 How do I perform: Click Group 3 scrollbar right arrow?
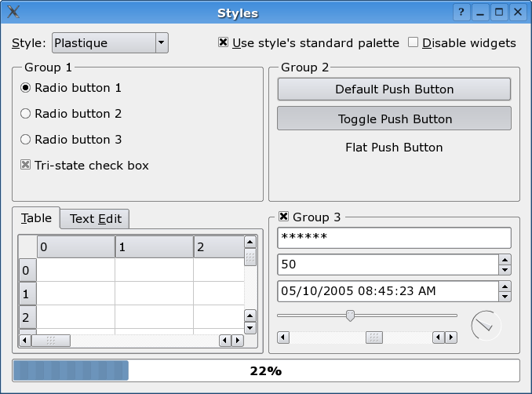451,337
